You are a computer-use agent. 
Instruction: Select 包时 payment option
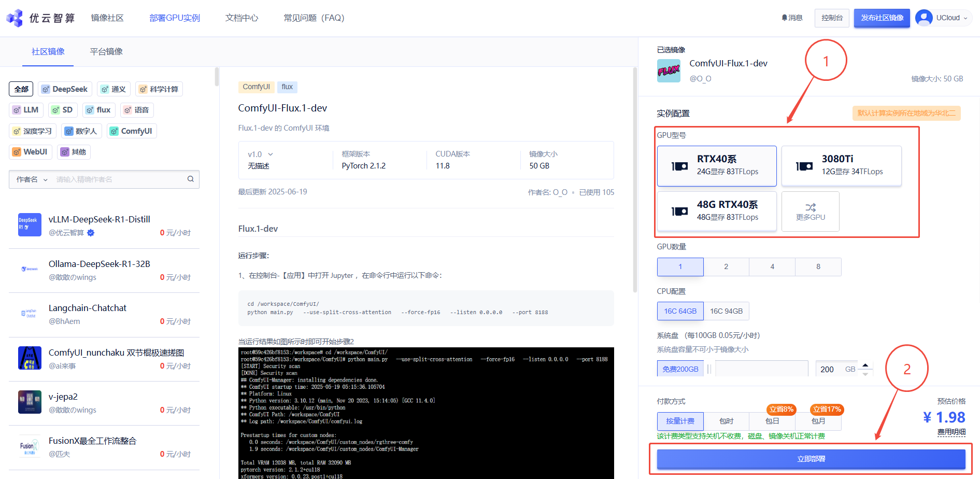coord(726,421)
